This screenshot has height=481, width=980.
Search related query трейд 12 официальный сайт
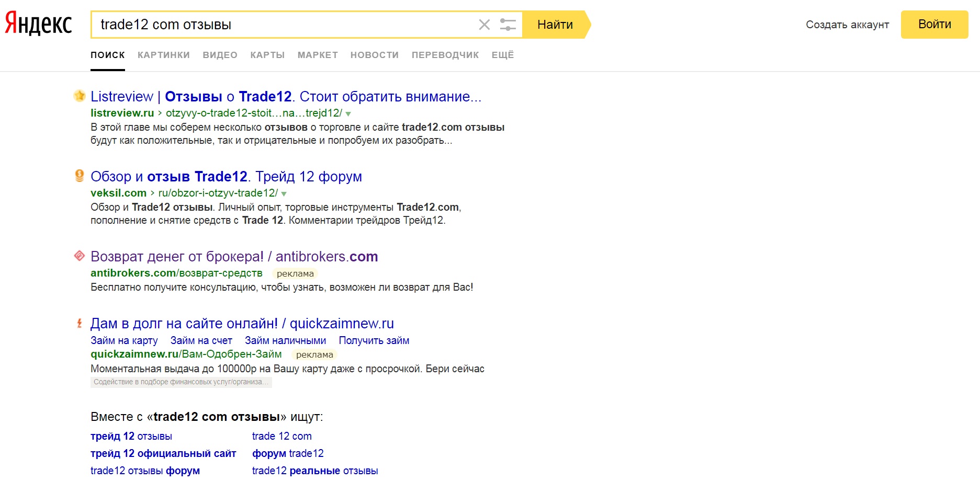(x=163, y=453)
